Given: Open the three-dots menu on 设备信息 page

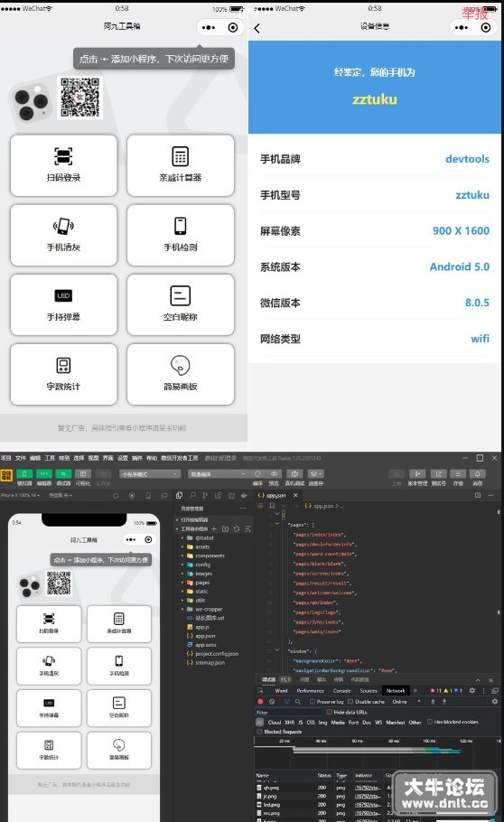Looking at the screenshot, I should click(x=462, y=27).
